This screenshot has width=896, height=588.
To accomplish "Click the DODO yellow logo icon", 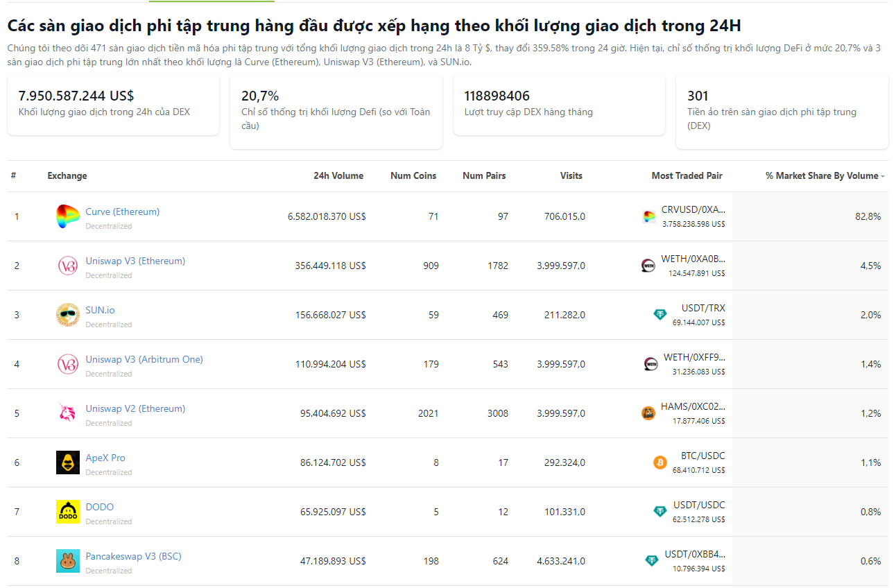I will tap(68, 512).
